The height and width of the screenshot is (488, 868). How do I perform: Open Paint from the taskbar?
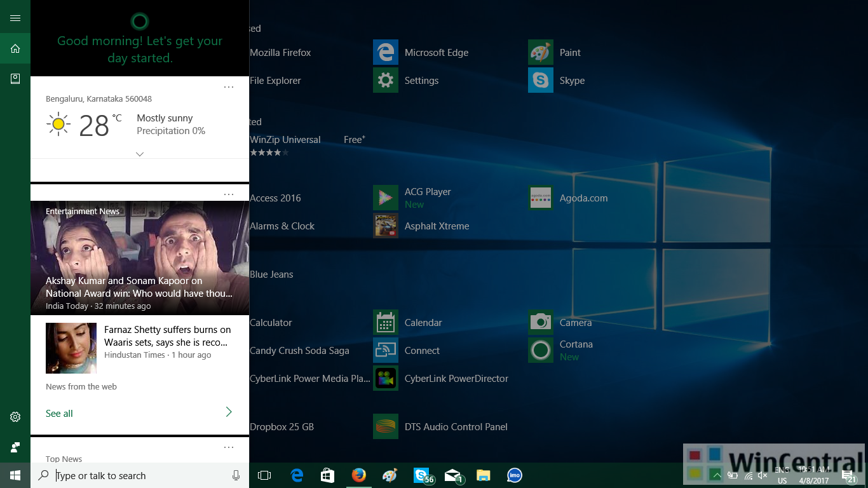click(390, 475)
